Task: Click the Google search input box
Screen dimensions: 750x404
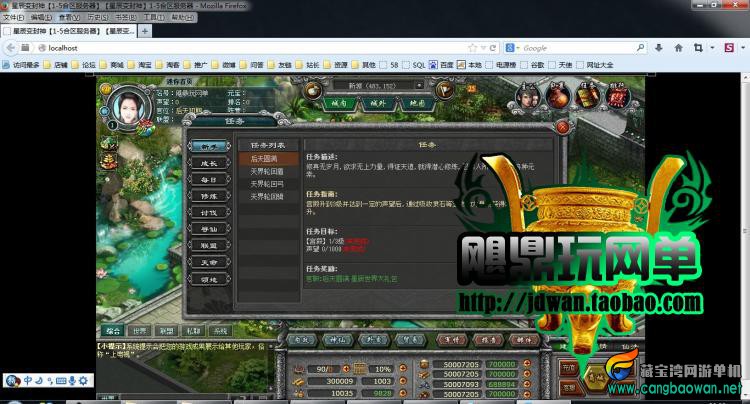Action: (579, 48)
